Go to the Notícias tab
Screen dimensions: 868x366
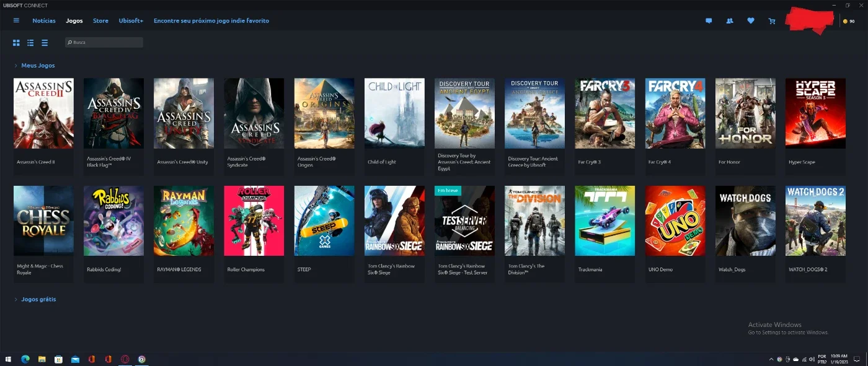(x=44, y=20)
